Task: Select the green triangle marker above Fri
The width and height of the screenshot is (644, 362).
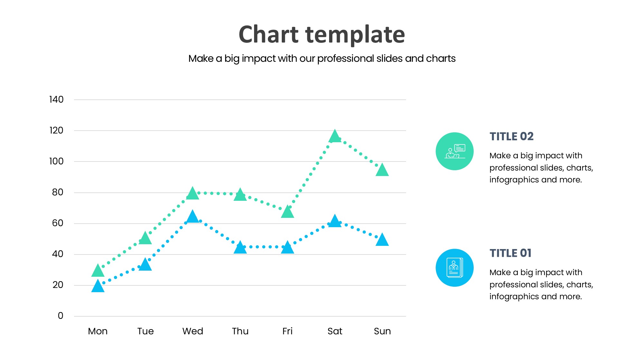Action: click(288, 212)
